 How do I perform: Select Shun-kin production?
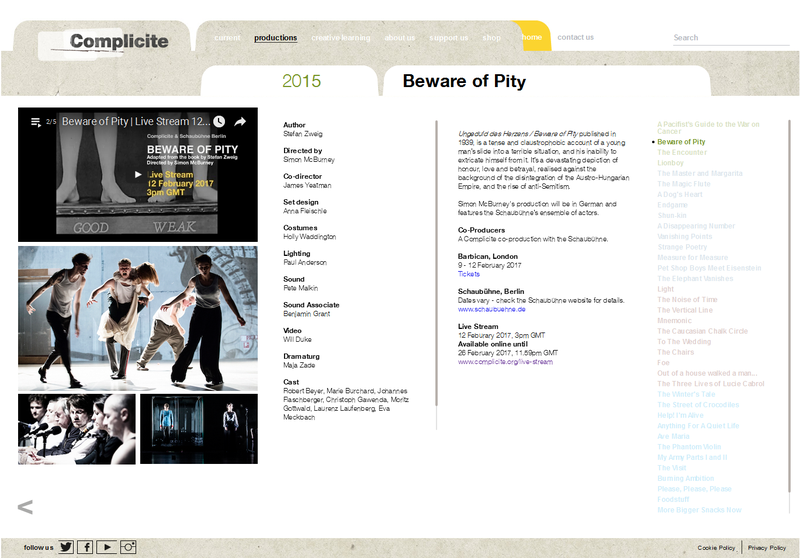pyautogui.click(x=672, y=216)
